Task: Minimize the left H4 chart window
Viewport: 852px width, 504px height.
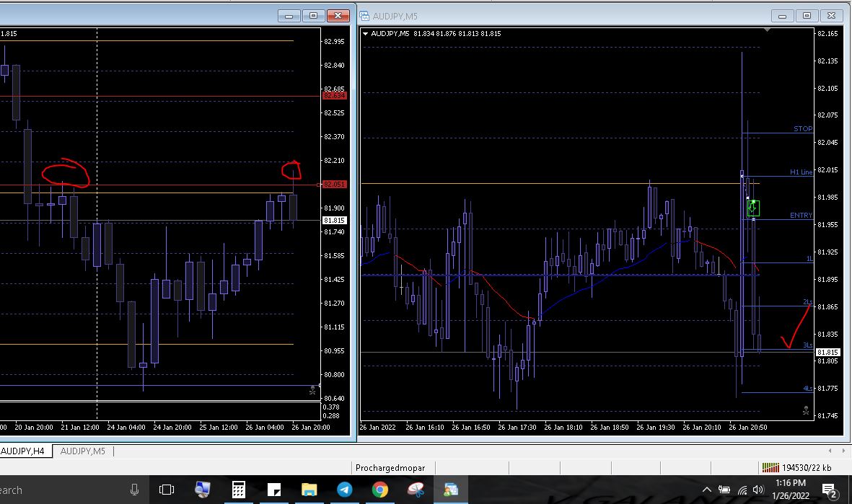Action: pyautogui.click(x=289, y=16)
